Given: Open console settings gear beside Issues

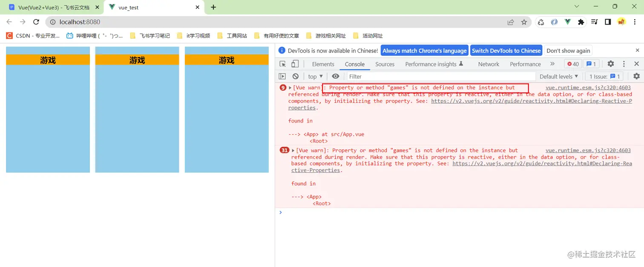Looking at the screenshot, I should click(x=636, y=76).
